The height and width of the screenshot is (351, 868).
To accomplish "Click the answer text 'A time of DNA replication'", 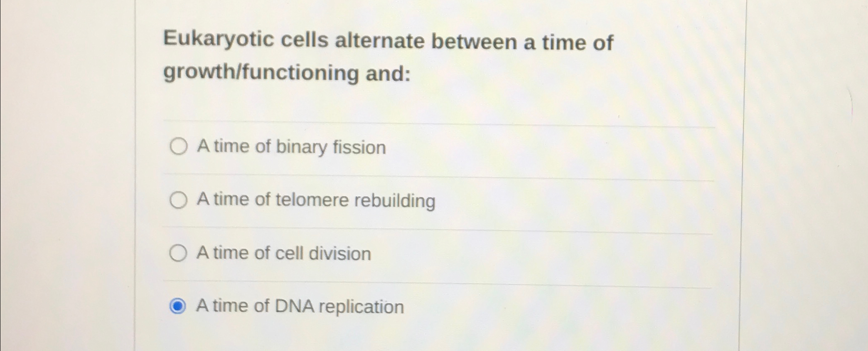I will tap(300, 307).
